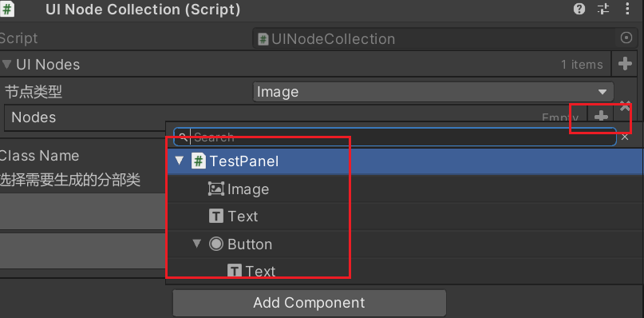Add a node via Nodes plus button
This screenshot has width=644, height=318.
pos(601,117)
